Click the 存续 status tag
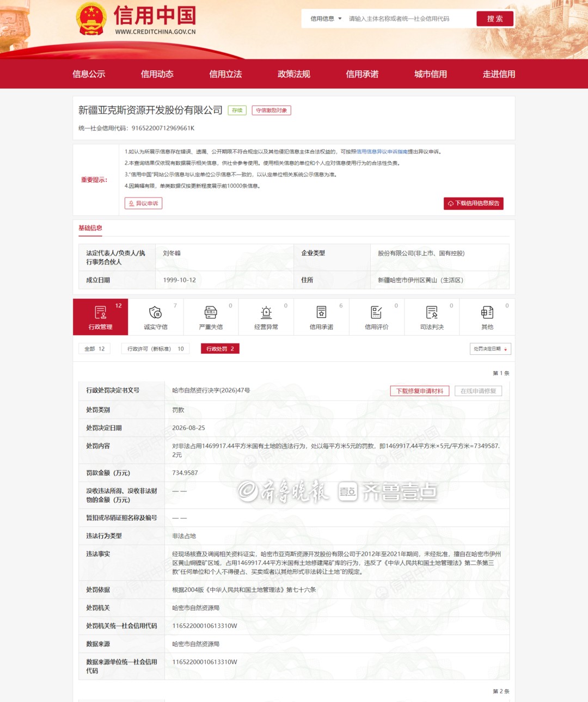The width and height of the screenshot is (588, 702). [x=237, y=110]
